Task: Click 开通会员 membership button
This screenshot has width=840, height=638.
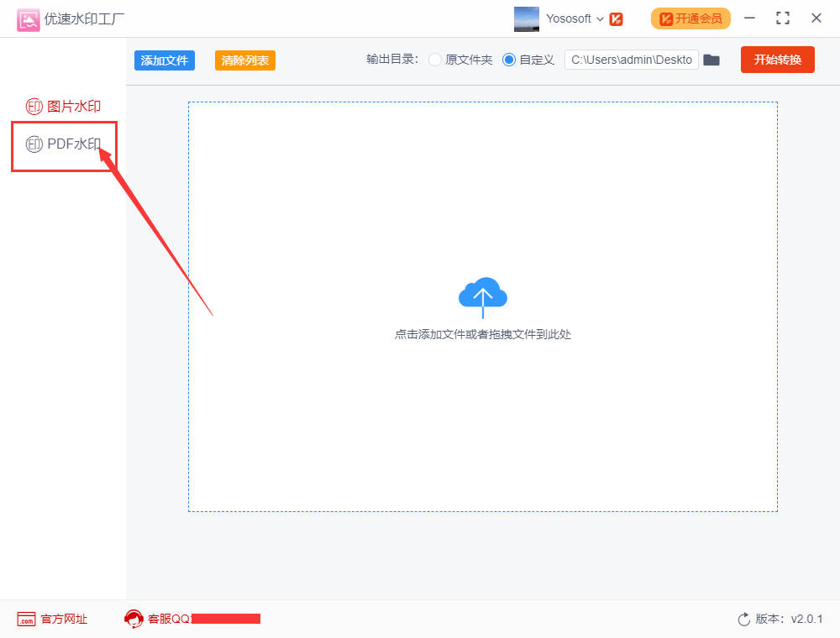Action: [x=690, y=18]
